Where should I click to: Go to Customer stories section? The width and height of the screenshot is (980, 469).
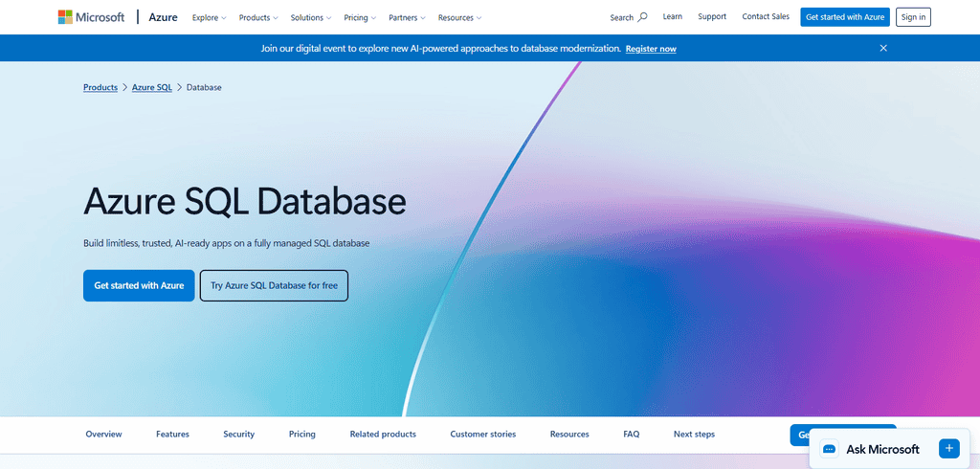tap(483, 434)
